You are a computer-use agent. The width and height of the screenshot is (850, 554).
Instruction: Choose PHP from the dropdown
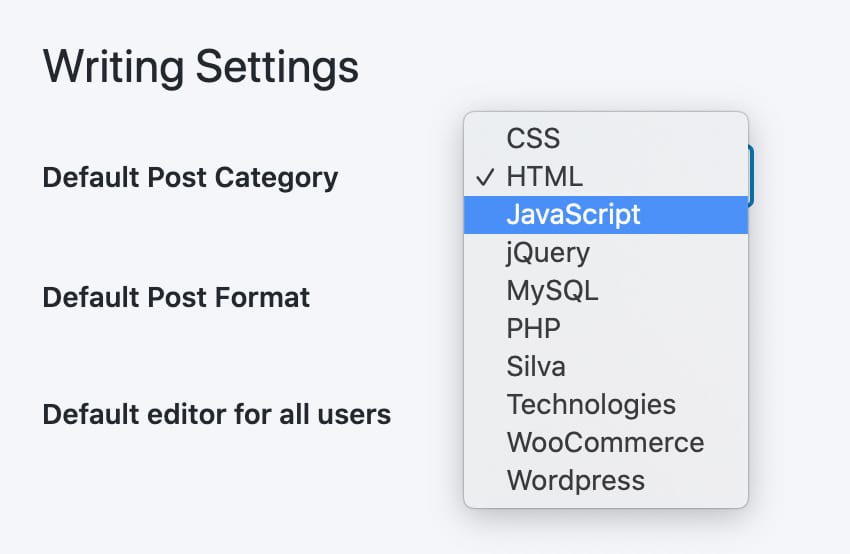click(606, 328)
